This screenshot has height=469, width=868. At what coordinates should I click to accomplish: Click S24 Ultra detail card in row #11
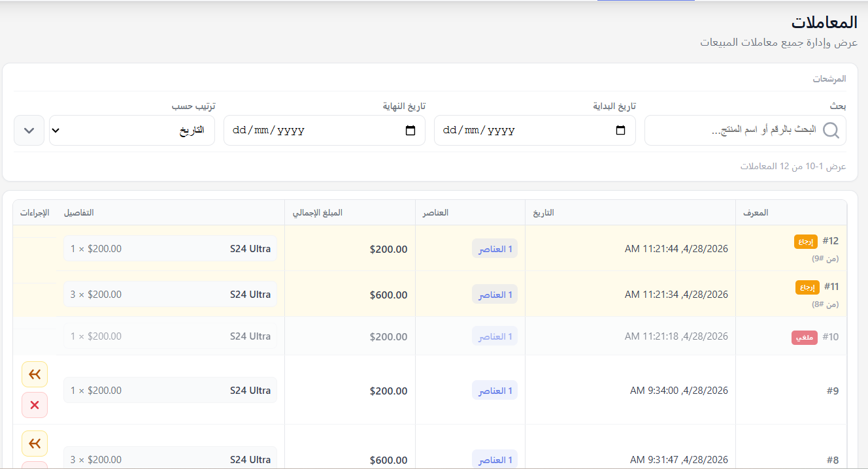[170, 294]
